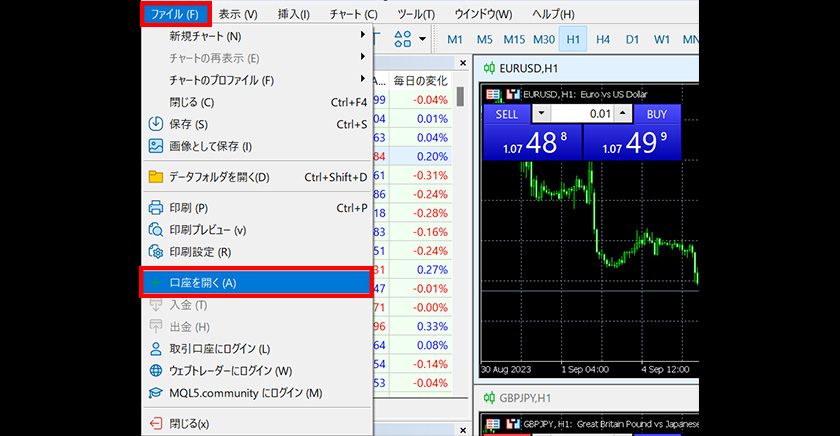Switch to M5 timeframe
The image size is (840, 436).
pyautogui.click(x=484, y=39)
